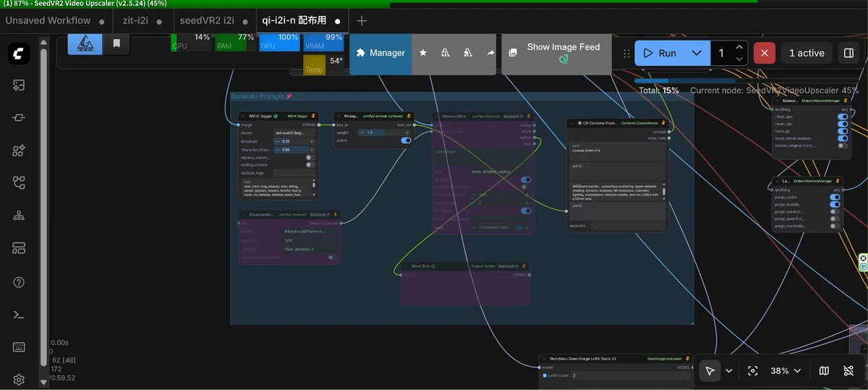Image resolution: width=868 pixels, height=390 pixels.
Task: Collapse the DownloadAndLoad Florence2 node
Action: tap(244, 215)
